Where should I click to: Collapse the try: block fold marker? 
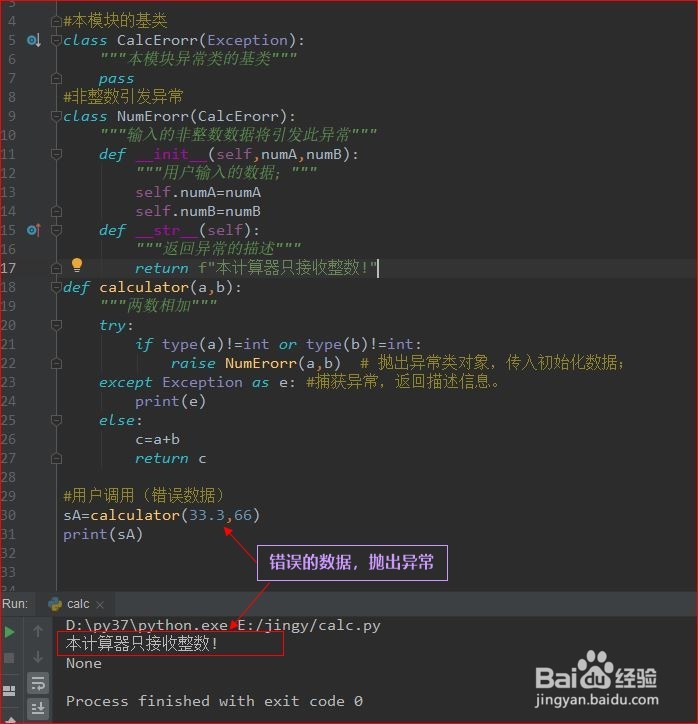coord(56,325)
